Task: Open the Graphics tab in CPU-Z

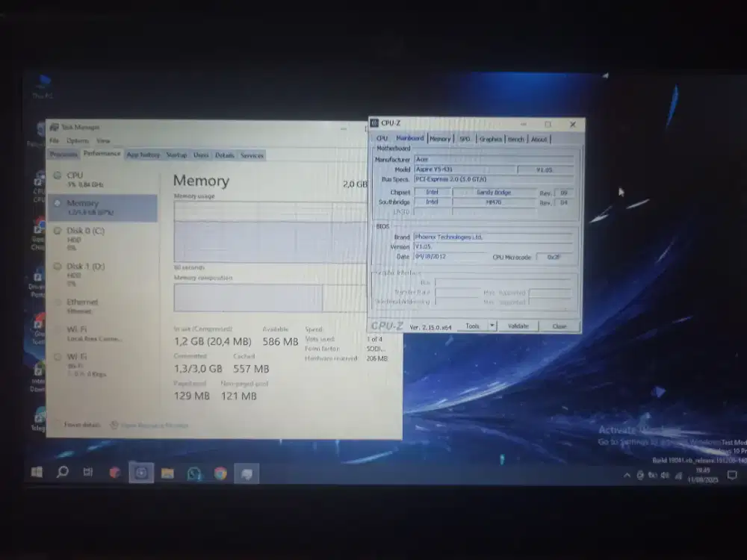Action: point(490,139)
